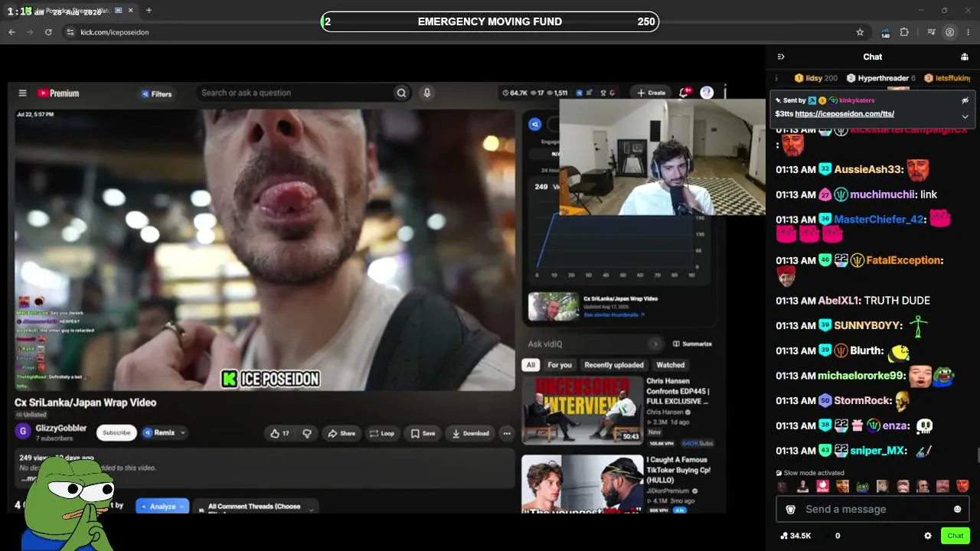Like the Cx SriLanka/Japan Wrap Video
The image size is (980, 551).
279,433
